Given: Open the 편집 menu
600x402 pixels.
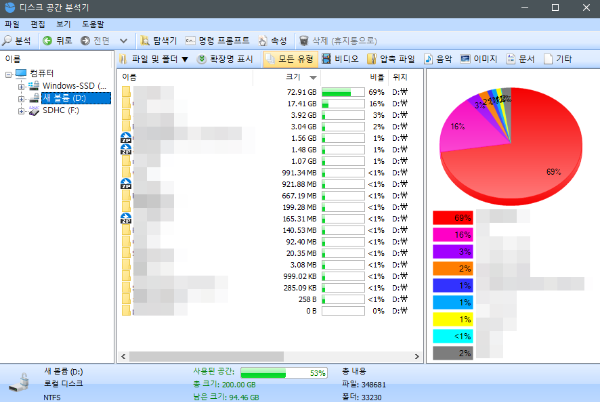Looking at the screenshot, I should click(38, 24).
